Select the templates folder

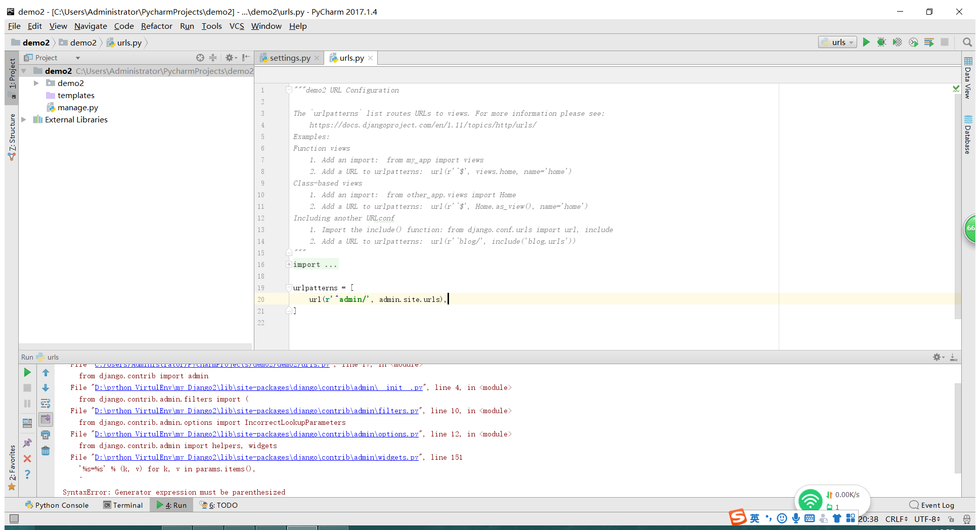tap(76, 96)
